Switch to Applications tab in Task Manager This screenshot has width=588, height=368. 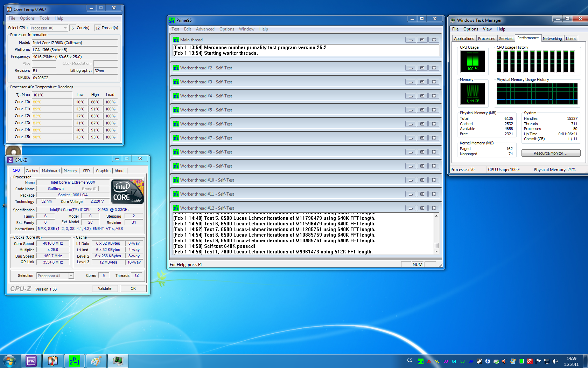tap(464, 39)
